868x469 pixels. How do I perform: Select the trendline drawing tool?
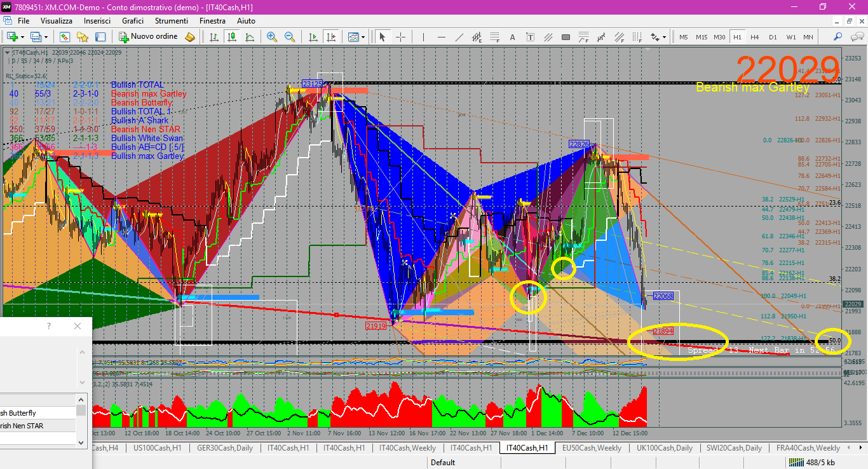point(458,37)
